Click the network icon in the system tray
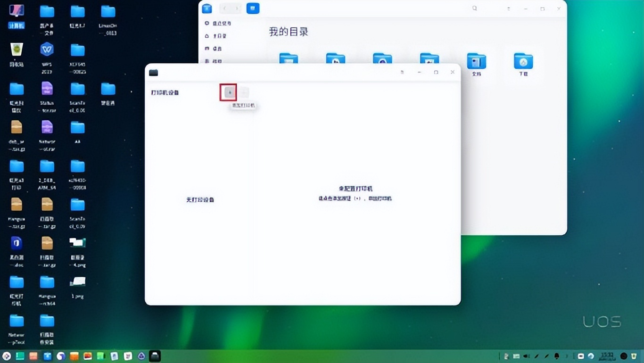644x363 pixels. pyautogui.click(x=590, y=356)
